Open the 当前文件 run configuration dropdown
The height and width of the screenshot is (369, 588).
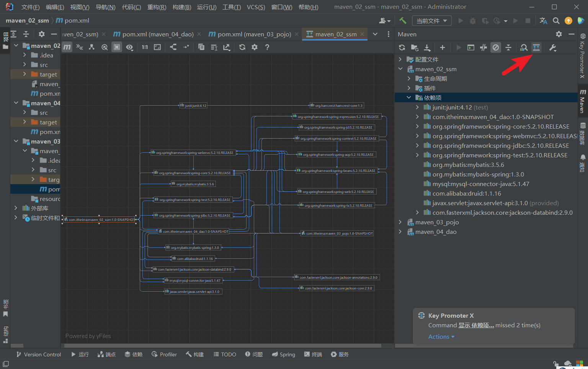(431, 20)
